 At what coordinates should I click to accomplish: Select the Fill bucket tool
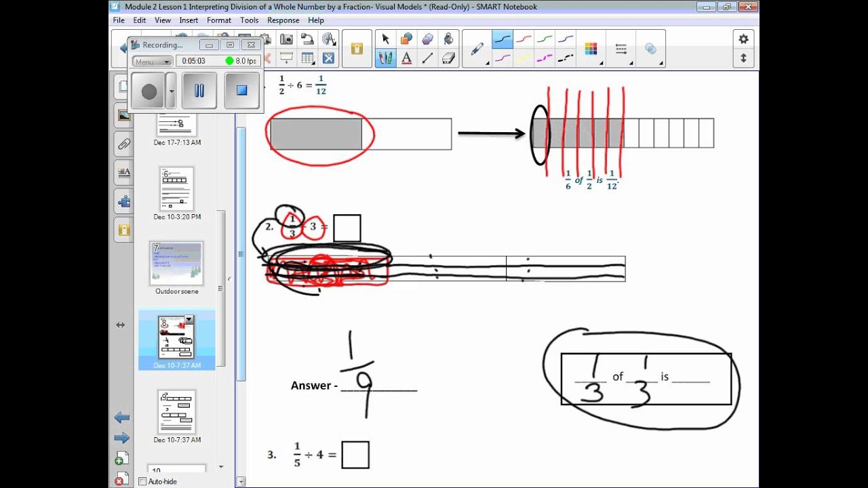point(448,39)
